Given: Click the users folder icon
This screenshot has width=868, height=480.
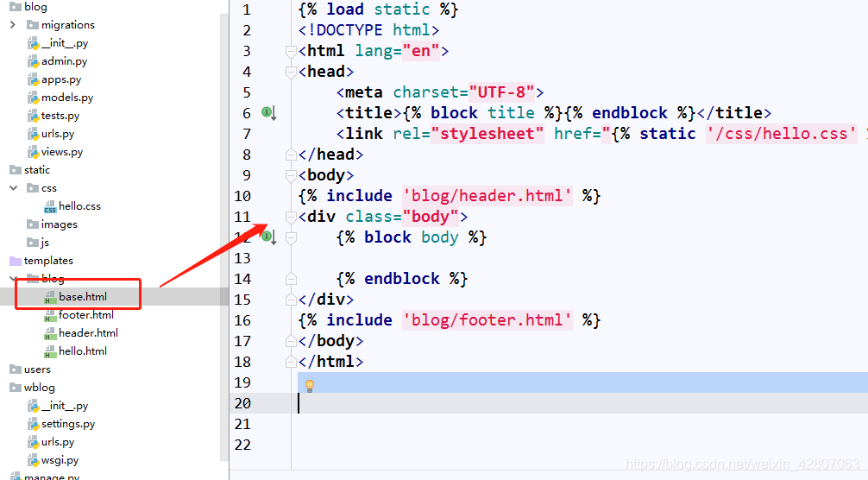Looking at the screenshot, I should pyautogui.click(x=16, y=369).
